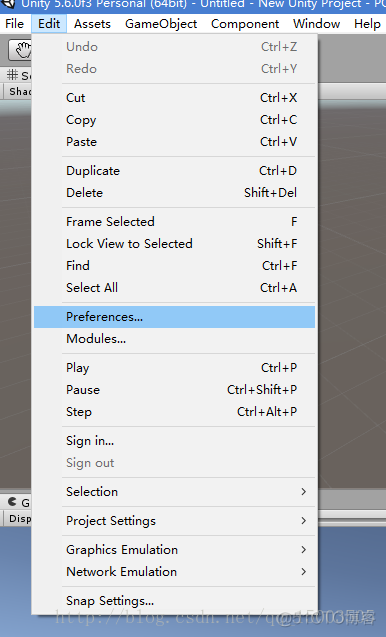Open the Component menu
Screen dimensions: 386x637
[x=245, y=24]
